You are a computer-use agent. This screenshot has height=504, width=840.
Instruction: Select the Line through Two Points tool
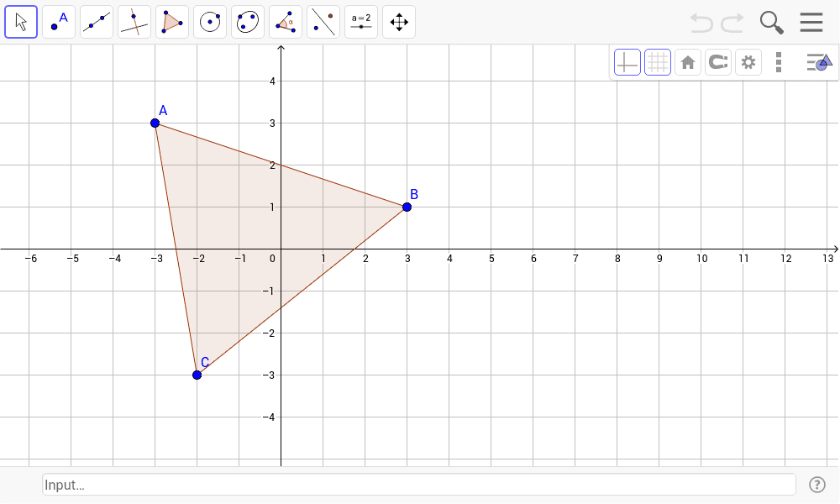click(x=96, y=21)
